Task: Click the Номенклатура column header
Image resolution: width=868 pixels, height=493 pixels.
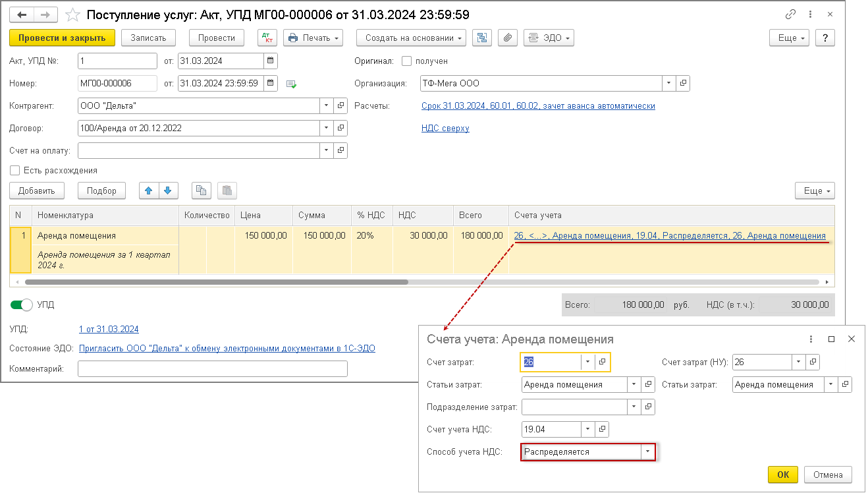Action: pyautogui.click(x=105, y=215)
